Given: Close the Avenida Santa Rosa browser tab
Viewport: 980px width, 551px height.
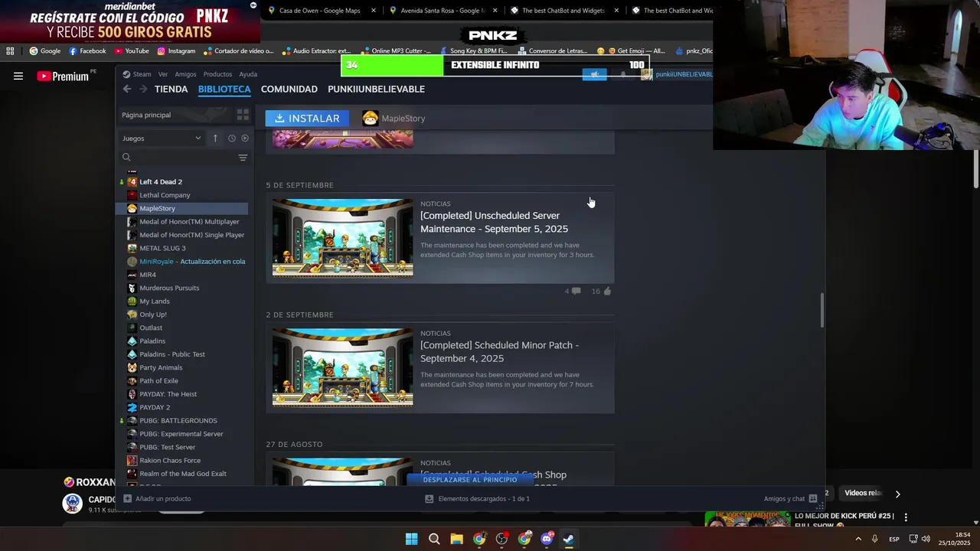Looking at the screenshot, I should click(495, 11).
